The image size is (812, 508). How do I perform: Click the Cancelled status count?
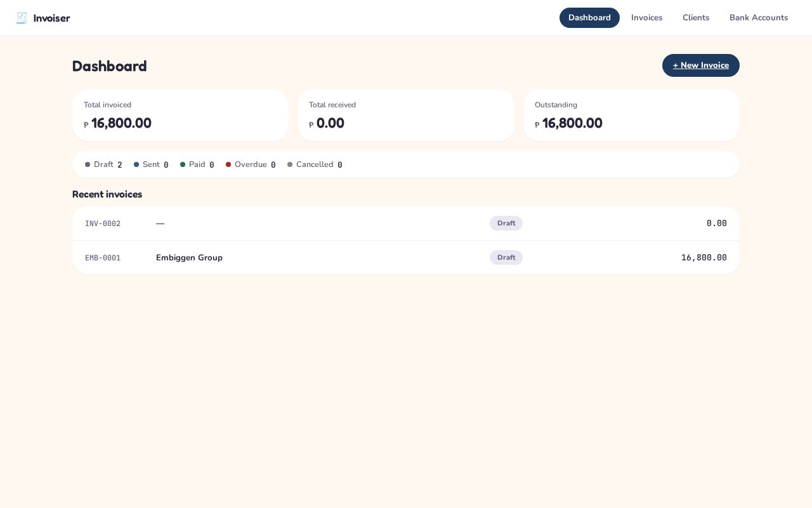pyautogui.click(x=315, y=164)
